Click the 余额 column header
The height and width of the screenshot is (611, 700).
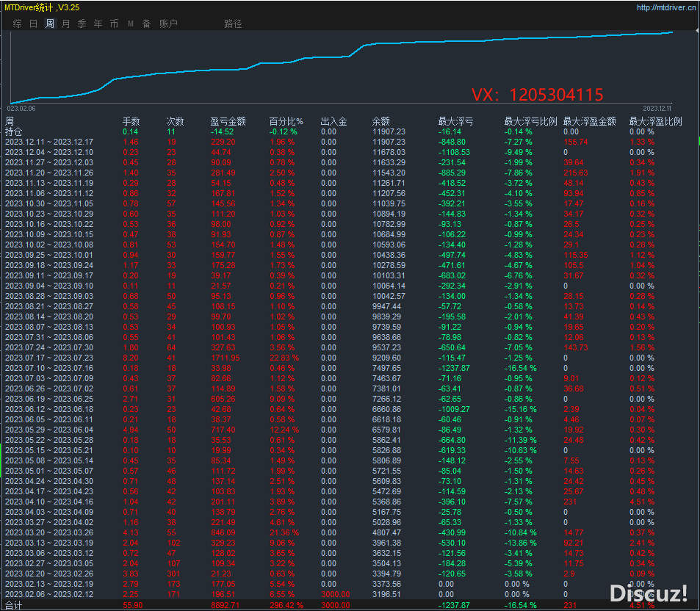[381, 121]
